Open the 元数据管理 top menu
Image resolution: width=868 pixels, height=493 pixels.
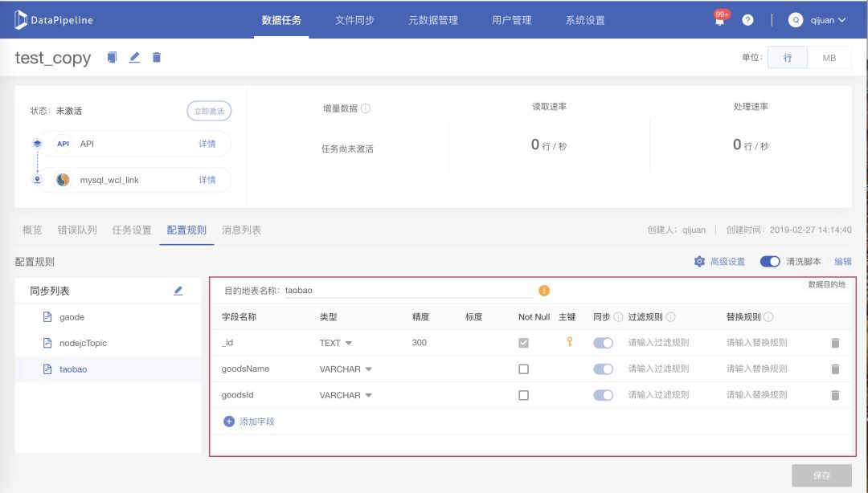(x=433, y=20)
